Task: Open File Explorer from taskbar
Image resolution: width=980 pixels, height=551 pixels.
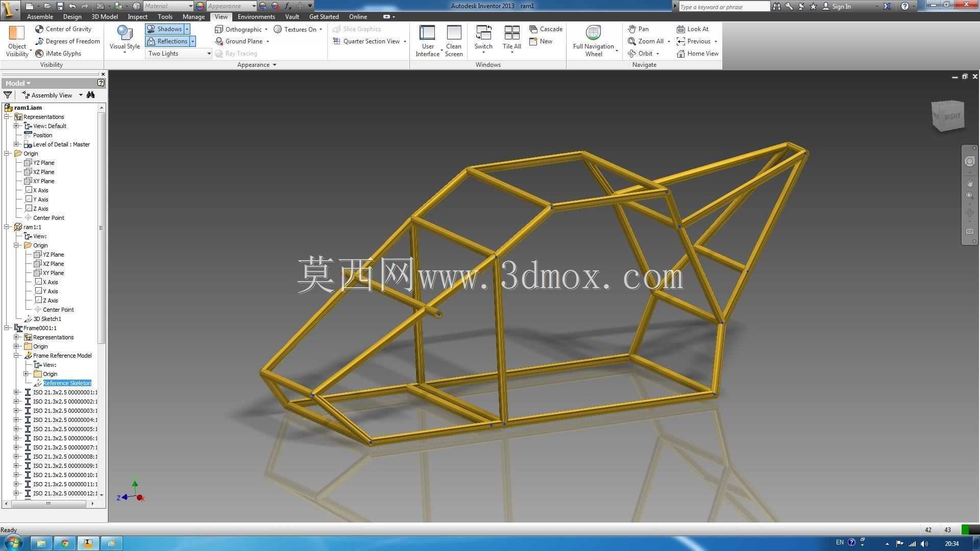Action: (x=41, y=543)
